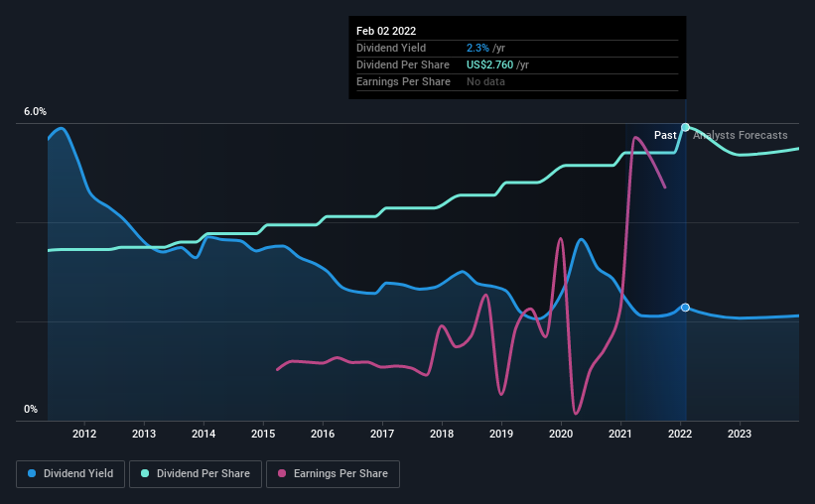Click the Feb 02 2022 tooltip date header
The width and height of the screenshot is (815, 504).
click(x=386, y=31)
